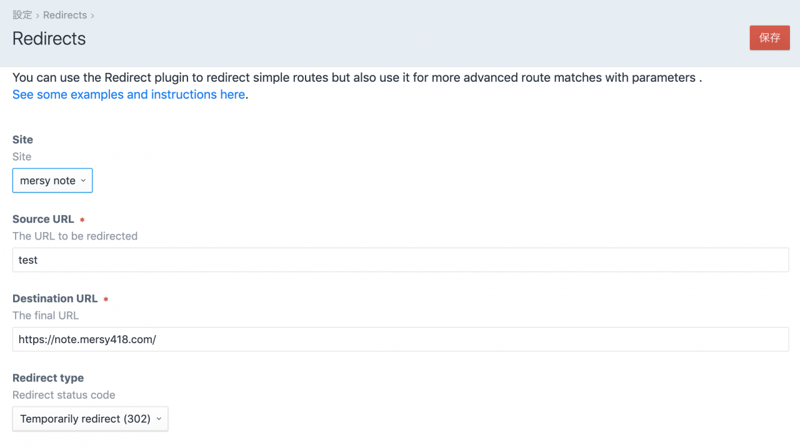
Task: Click the "The final URL" hint text
Action: coord(45,315)
